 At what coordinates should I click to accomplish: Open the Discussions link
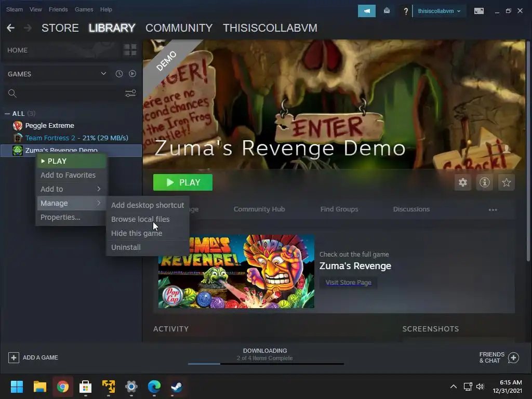411,209
